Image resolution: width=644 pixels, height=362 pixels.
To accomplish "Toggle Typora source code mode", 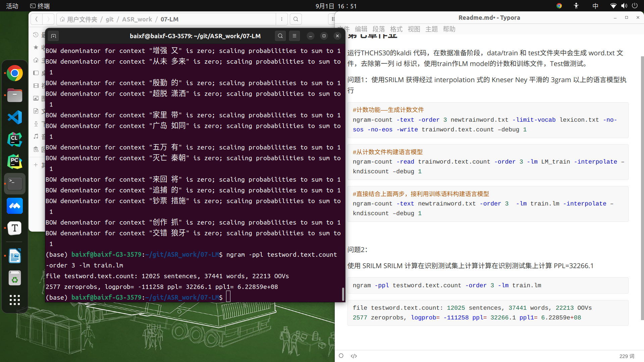I will [354, 356].
